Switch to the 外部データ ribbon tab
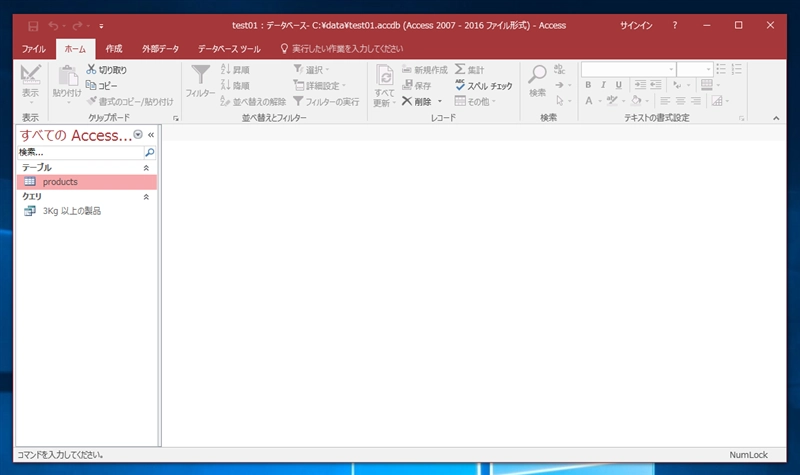The height and width of the screenshot is (475, 800). (161, 49)
